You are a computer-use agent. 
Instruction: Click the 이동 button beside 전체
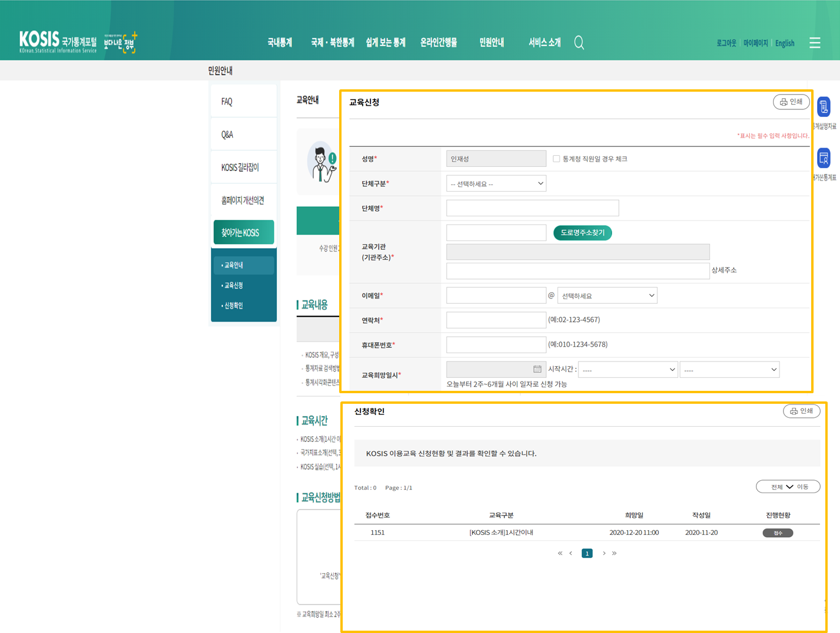click(x=802, y=487)
